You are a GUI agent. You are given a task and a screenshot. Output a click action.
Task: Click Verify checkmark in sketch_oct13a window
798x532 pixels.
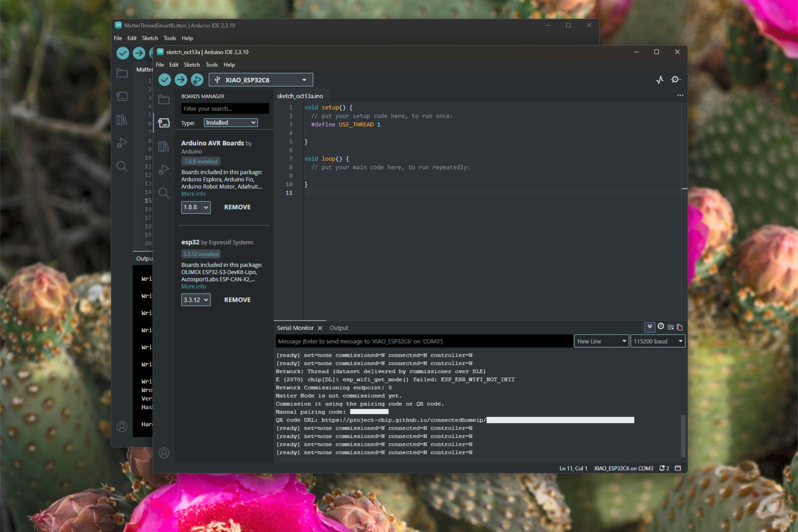[x=165, y=80]
